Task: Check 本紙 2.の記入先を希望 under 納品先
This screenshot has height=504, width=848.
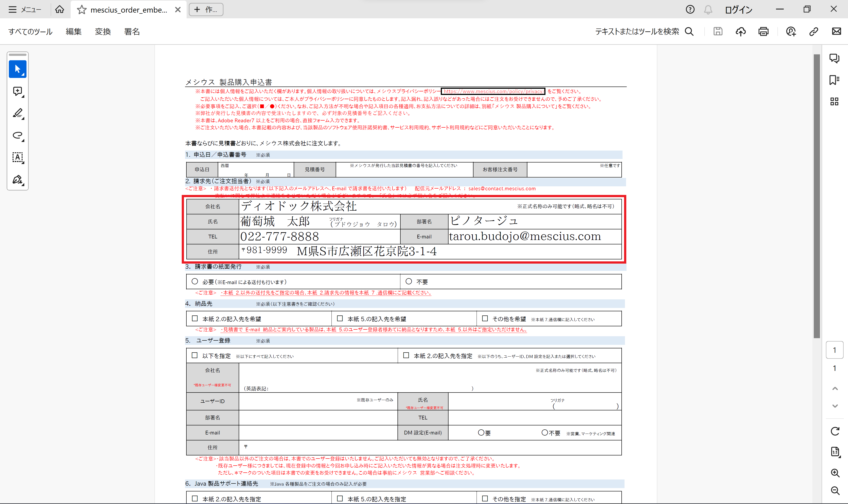Action: point(195,319)
